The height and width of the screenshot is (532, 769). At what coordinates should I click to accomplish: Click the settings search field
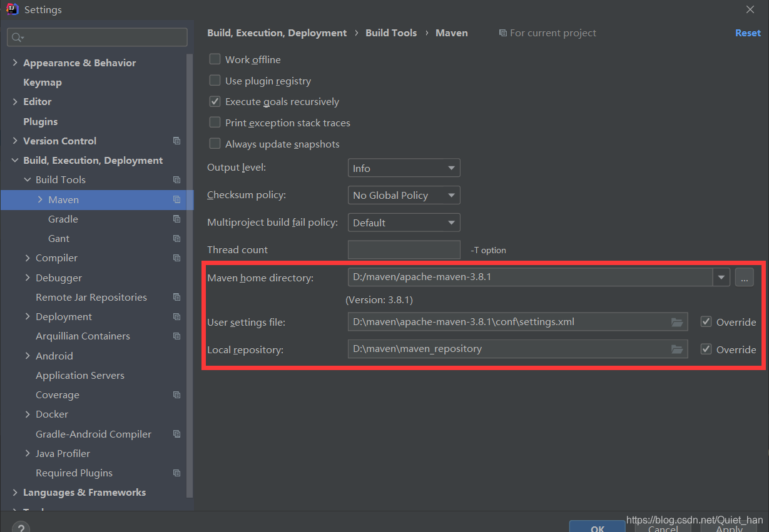coord(97,38)
